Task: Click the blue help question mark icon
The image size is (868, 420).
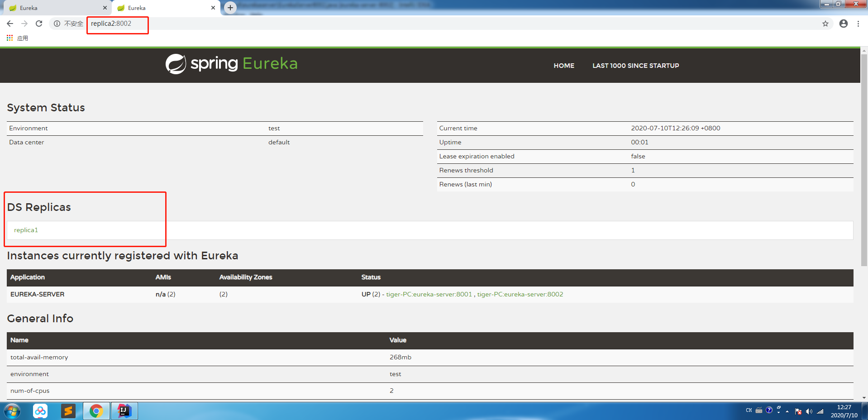Action: click(x=769, y=410)
